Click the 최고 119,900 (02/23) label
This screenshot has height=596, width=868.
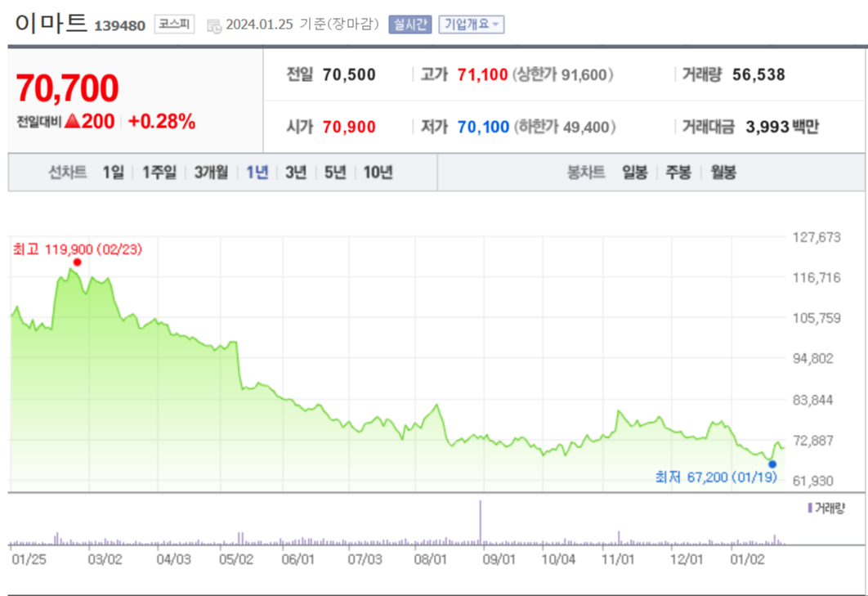pos(78,249)
